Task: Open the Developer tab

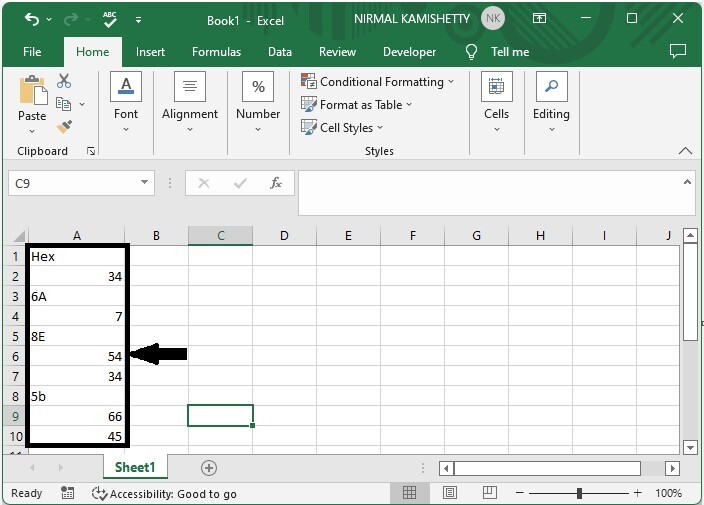Action: click(409, 52)
